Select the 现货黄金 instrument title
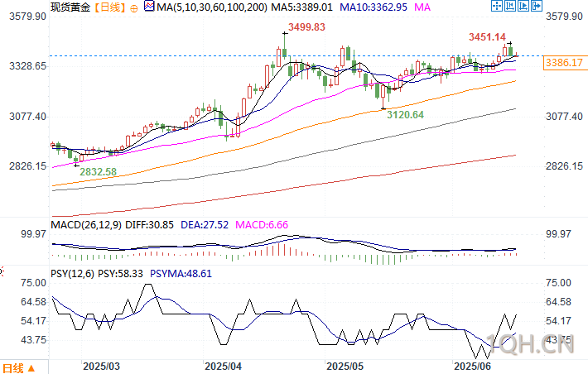This screenshot has width=588, height=374. pyautogui.click(x=70, y=7)
